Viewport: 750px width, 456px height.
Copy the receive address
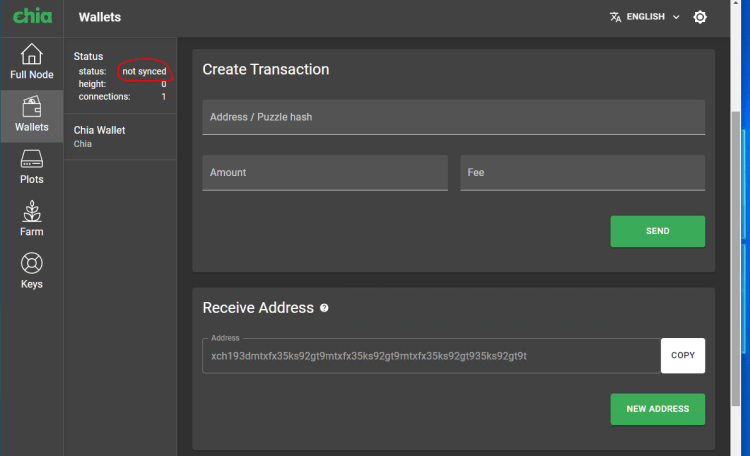coord(682,355)
